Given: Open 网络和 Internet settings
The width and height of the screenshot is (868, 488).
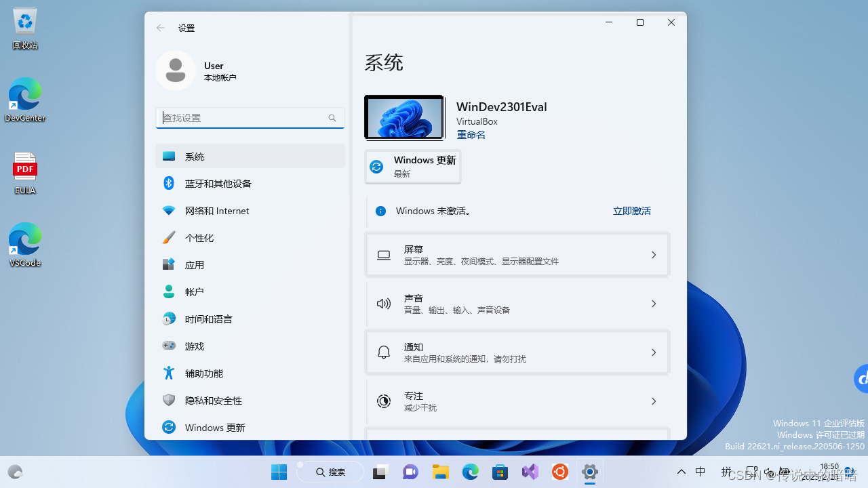Looking at the screenshot, I should pyautogui.click(x=250, y=211).
